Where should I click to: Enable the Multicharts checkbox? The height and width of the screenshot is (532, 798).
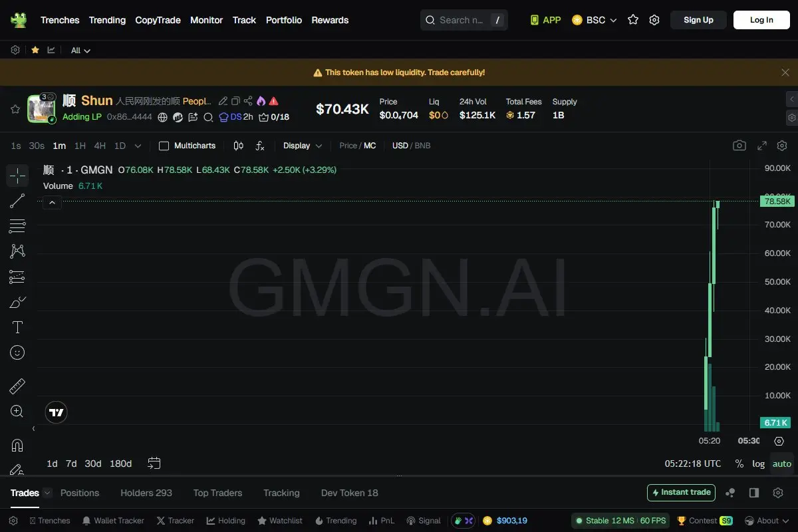pyautogui.click(x=164, y=146)
